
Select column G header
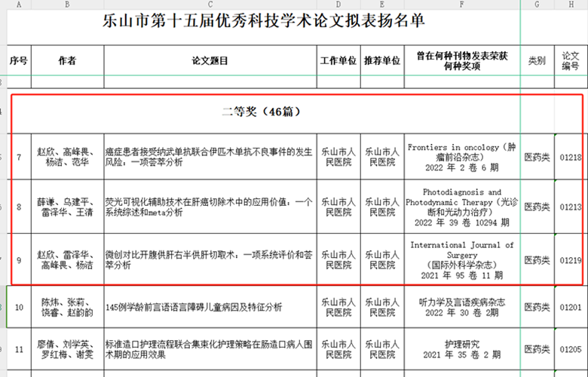tap(537, 4)
